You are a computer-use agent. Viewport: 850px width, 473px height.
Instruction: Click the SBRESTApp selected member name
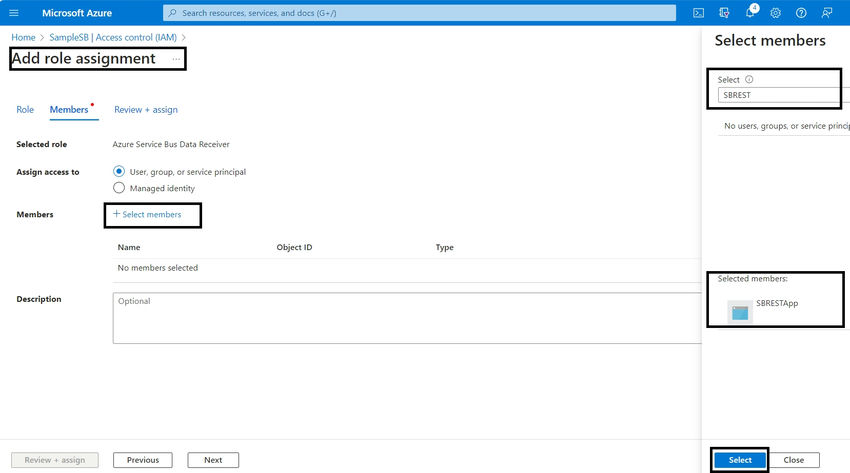coord(777,303)
